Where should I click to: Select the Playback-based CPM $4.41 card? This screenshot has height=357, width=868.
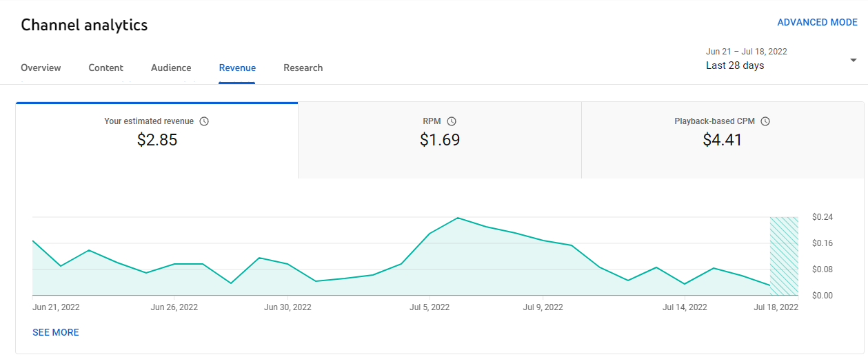[722, 141]
